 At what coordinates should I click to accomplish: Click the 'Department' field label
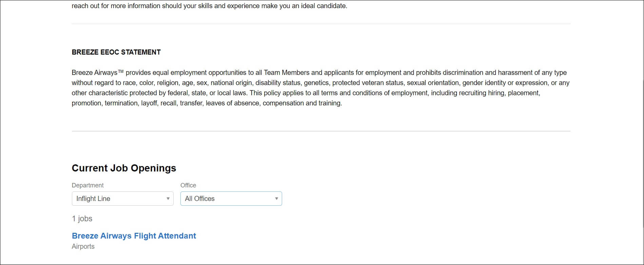pyautogui.click(x=87, y=185)
